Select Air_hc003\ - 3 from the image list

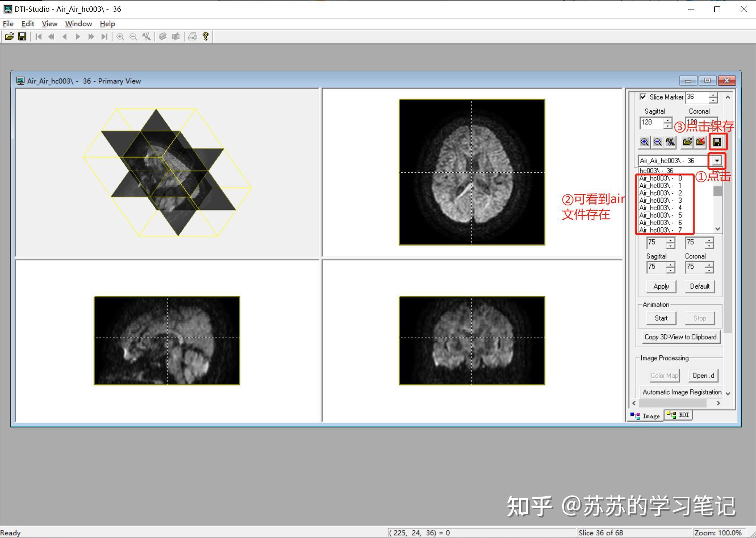tap(664, 200)
